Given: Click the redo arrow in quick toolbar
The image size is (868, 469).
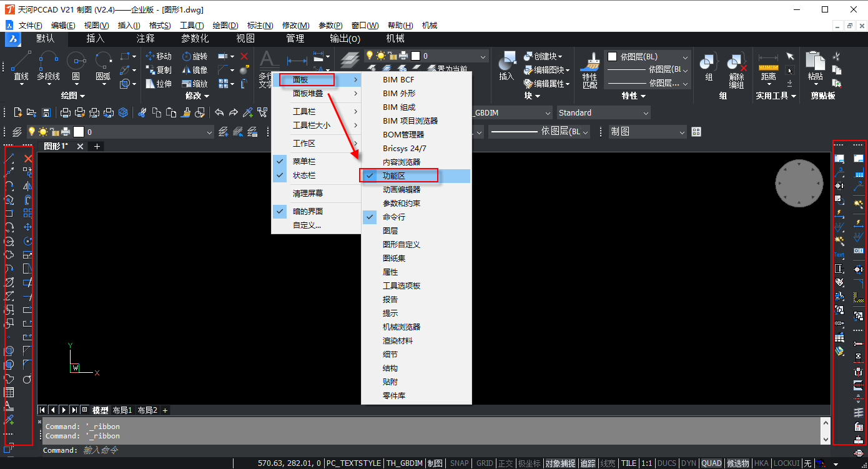Looking at the screenshot, I should [x=233, y=112].
